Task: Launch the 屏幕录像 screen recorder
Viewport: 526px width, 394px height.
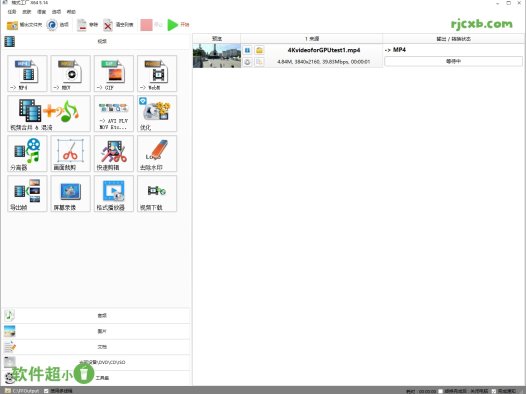Action: (70, 193)
